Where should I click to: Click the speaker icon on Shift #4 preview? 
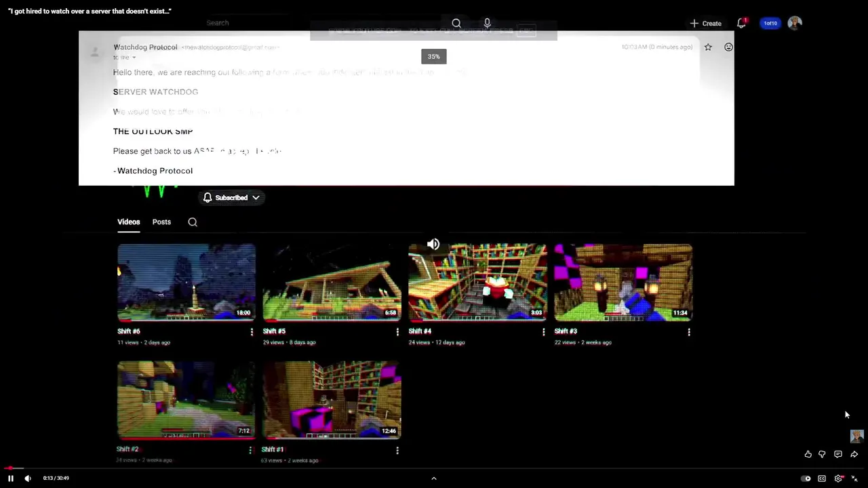click(x=433, y=245)
